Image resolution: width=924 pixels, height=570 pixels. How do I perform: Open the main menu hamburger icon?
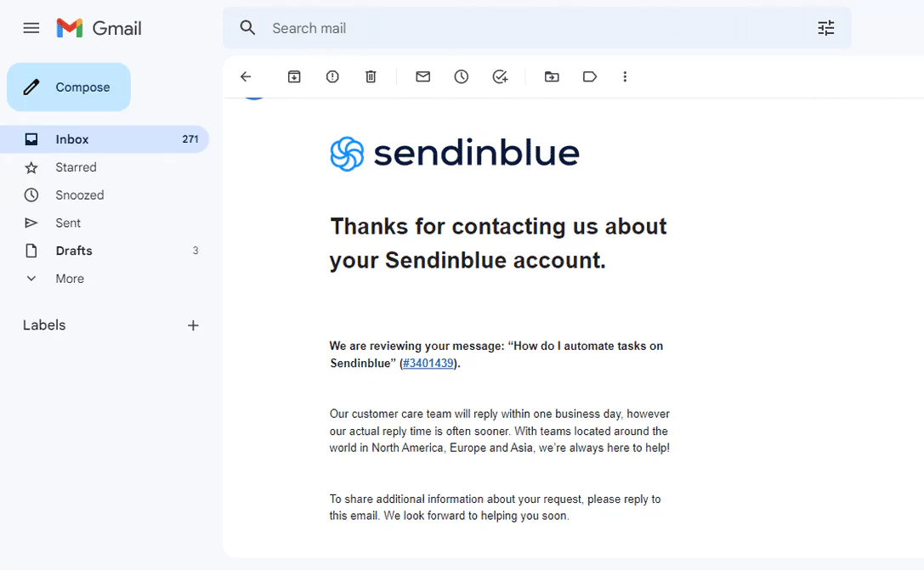31,28
